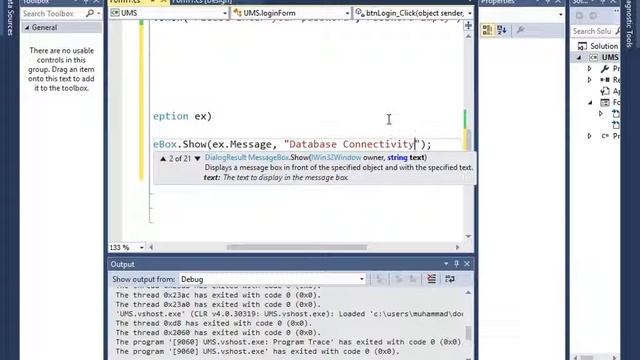Image resolution: width=640 pixels, height=360 pixels.
Task: Open the btnLogin_Click member dropdown
Action: coord(469,13)
